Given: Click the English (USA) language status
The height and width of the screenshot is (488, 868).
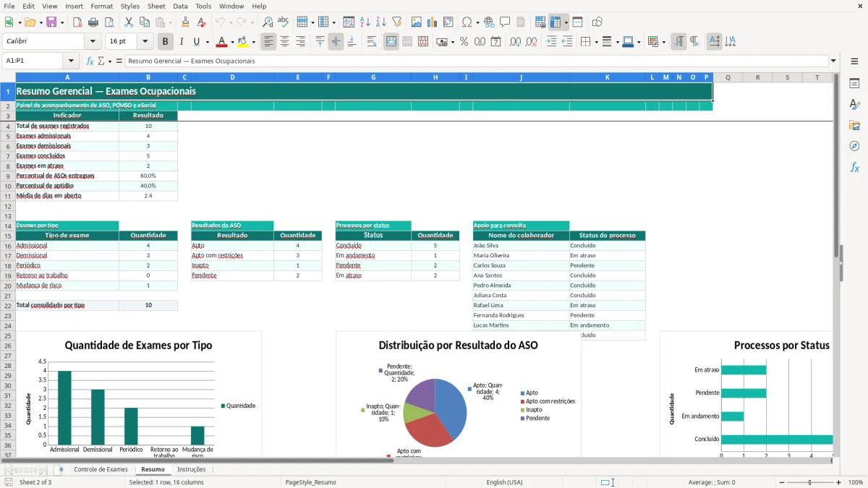Looking at the screenshot, I should (x=504, y=482).
